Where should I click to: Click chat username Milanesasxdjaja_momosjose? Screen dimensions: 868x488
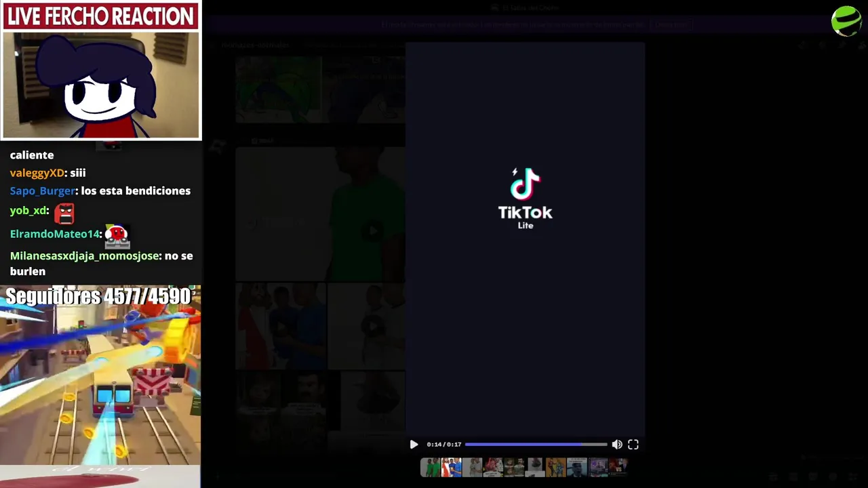85,256
